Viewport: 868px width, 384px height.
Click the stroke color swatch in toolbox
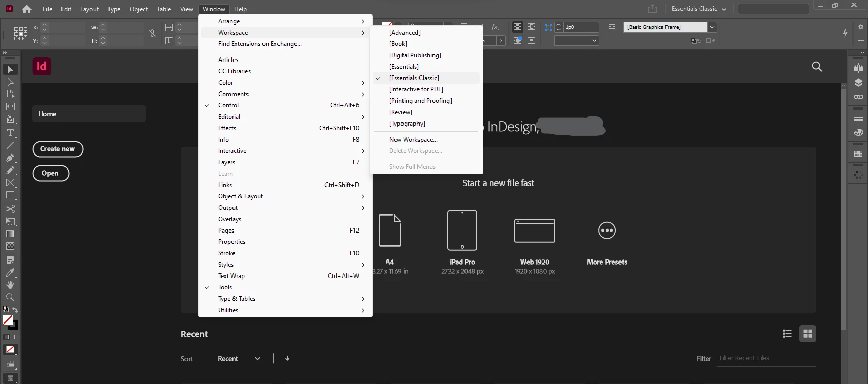tap(13, 325)
